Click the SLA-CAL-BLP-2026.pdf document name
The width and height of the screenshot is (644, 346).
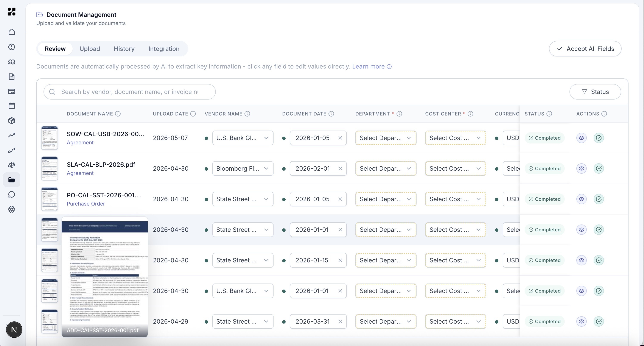101,165
